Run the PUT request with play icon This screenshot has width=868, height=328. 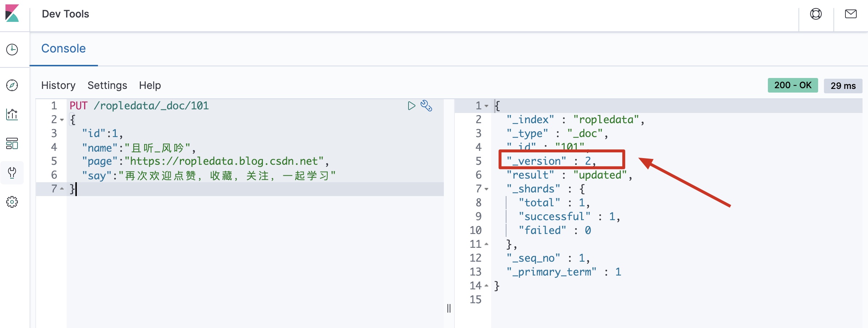coord(411,106)
